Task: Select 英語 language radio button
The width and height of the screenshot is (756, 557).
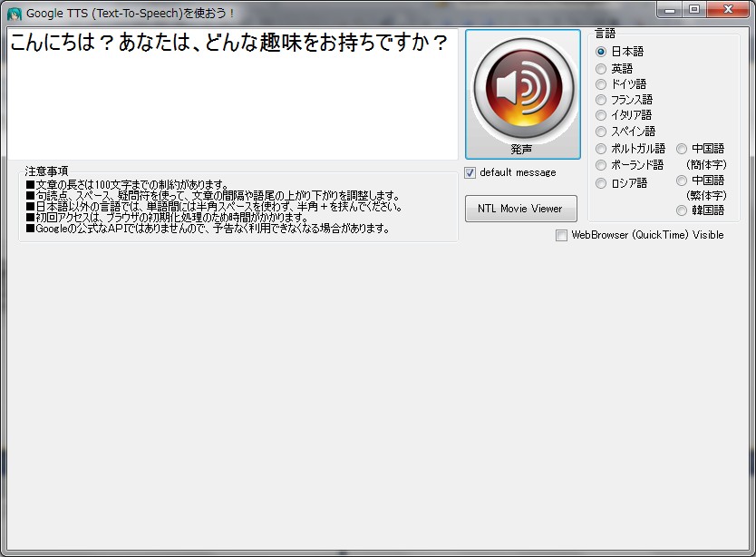Action: [x=601, y=69]
